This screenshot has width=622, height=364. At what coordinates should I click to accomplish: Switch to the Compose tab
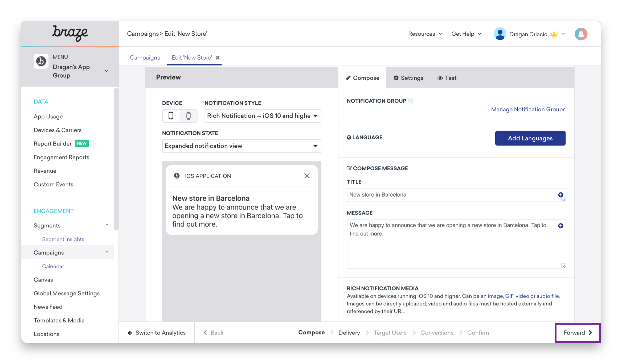pos(362,78)
